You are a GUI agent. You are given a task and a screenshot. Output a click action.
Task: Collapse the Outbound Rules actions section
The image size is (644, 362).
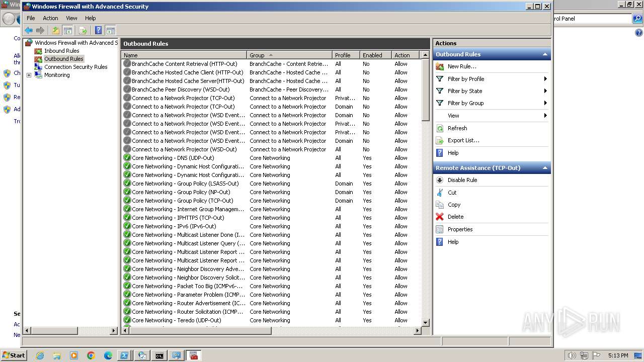point(544,54)
